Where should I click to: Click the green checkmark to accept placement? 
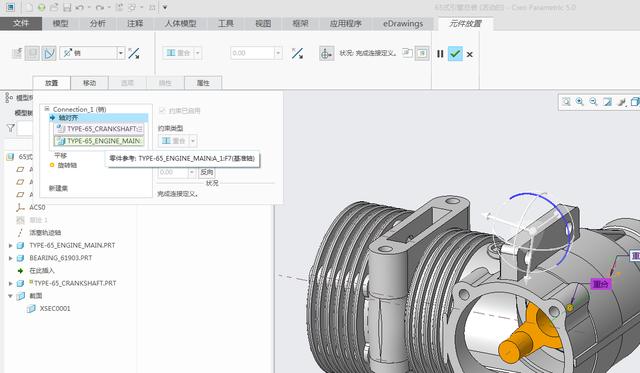[455, 54]
